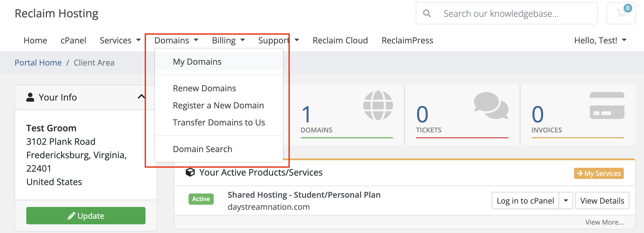Click Log in to cPanel button
Viewport: 644px width, 233px height.
pyautogui.click(x=525, y=201)
